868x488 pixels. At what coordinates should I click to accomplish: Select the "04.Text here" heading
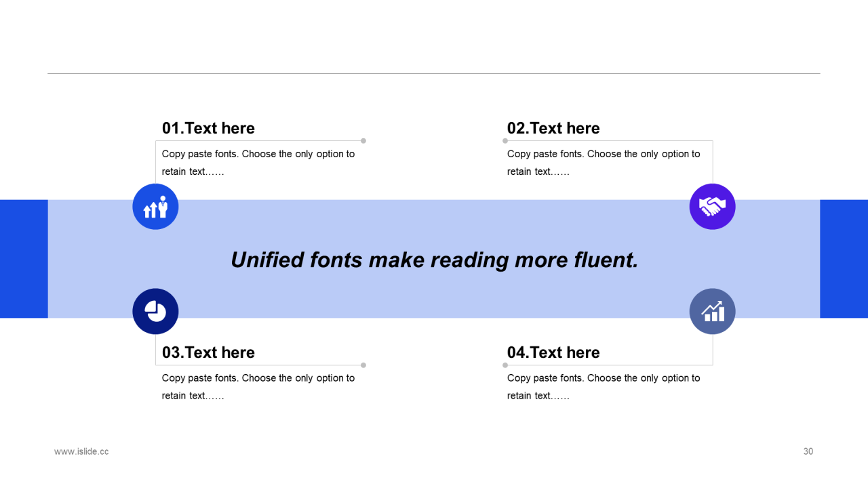pyautogui.click(x=553, y=352)
